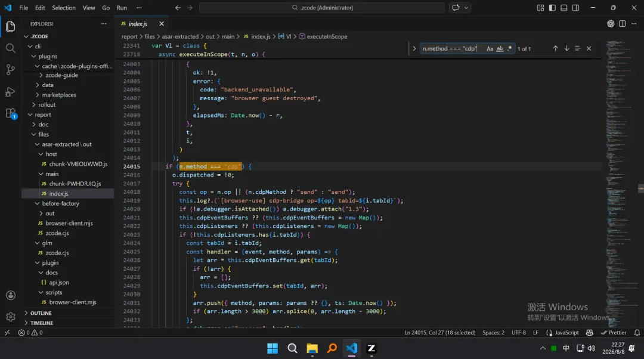Click Find in Selection icon
This screenshot has height=359, width=644.
pyautogui.click(x=577, y=48)
